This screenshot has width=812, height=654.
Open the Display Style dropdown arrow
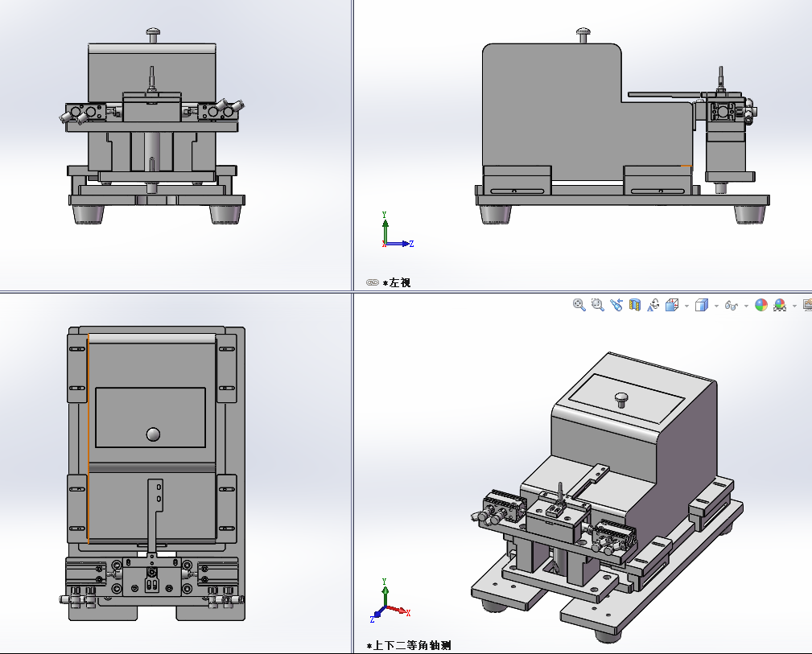pyautogui.click(x=716, y=306)
